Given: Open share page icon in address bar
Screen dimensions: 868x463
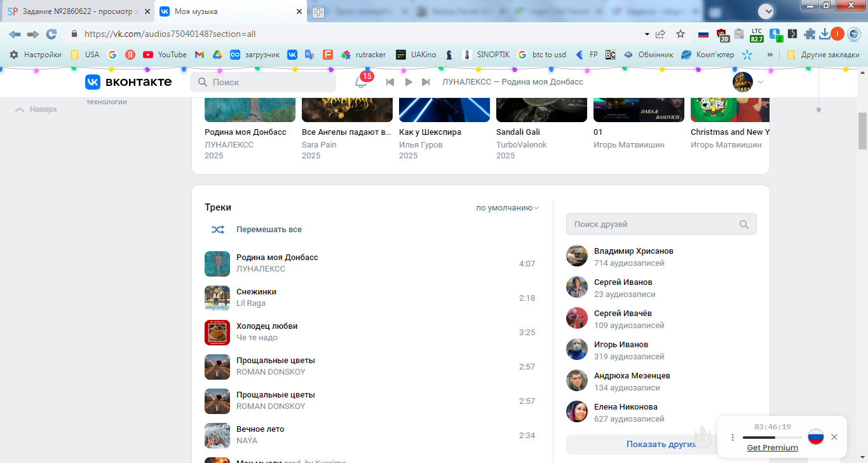Looking at the screenshot, I should pos(661,34).
